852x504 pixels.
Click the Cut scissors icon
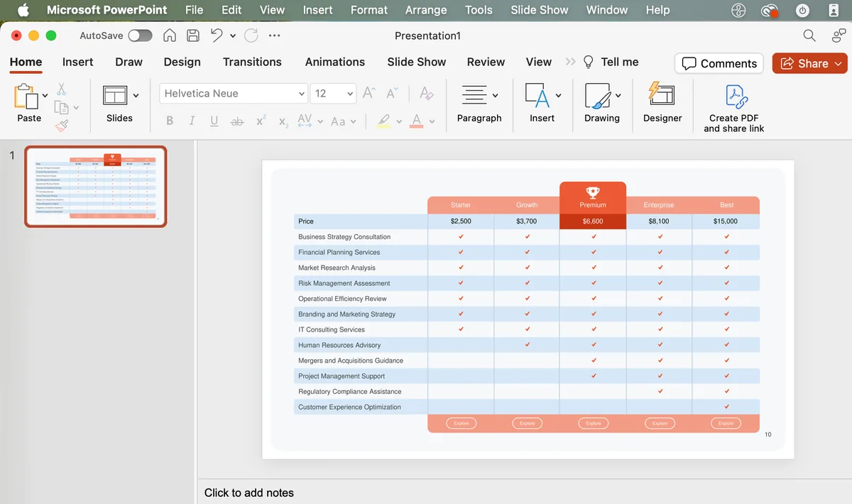coord(61,89)
